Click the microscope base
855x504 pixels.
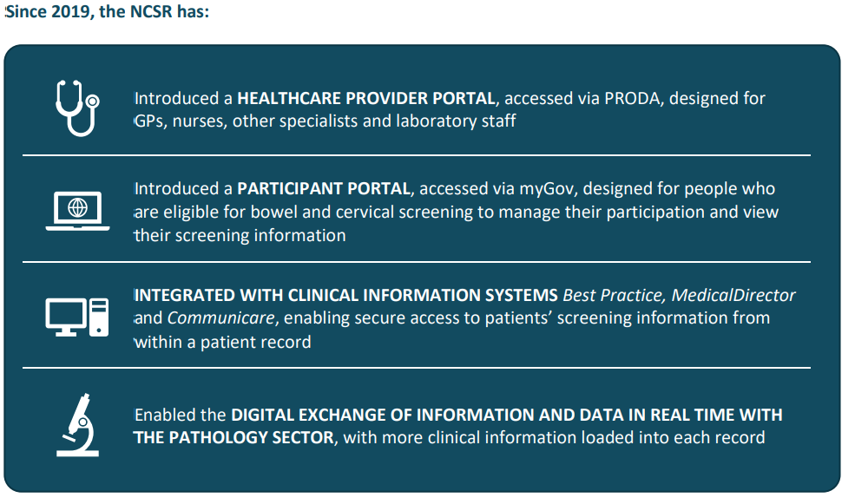[78, 453]
